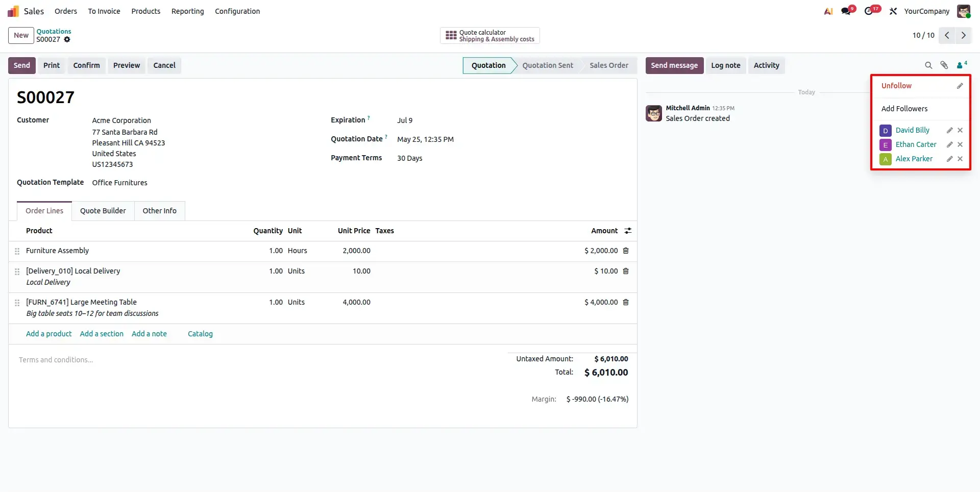Click Add a note link
This screenshot has width=980, height=493.
(x=149, y=334)
